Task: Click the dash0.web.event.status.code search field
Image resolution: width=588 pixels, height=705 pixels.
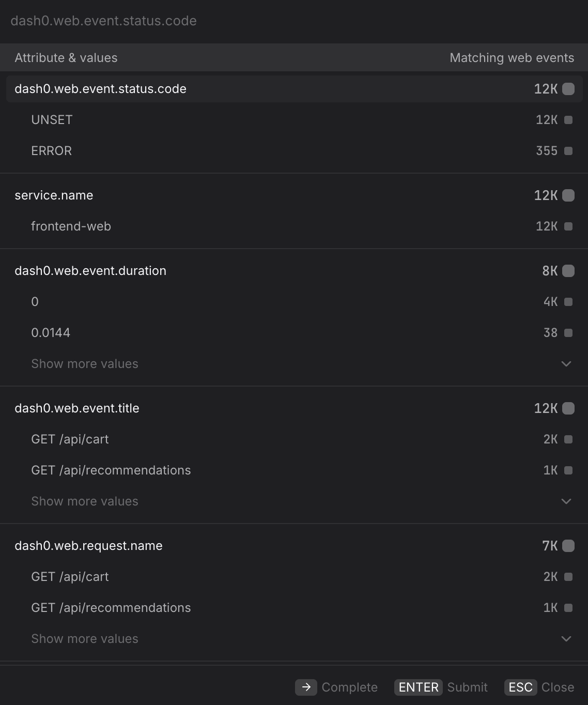Action: tap(103, 21)
